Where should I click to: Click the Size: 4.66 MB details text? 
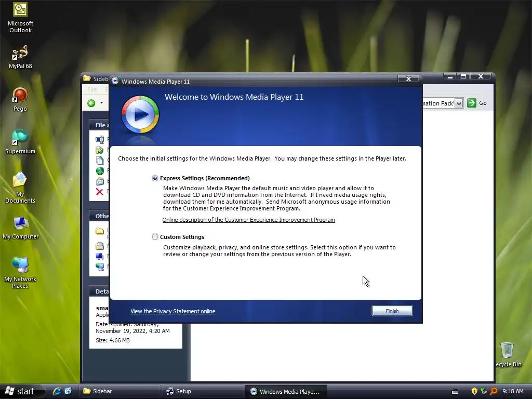coord(113,340)
